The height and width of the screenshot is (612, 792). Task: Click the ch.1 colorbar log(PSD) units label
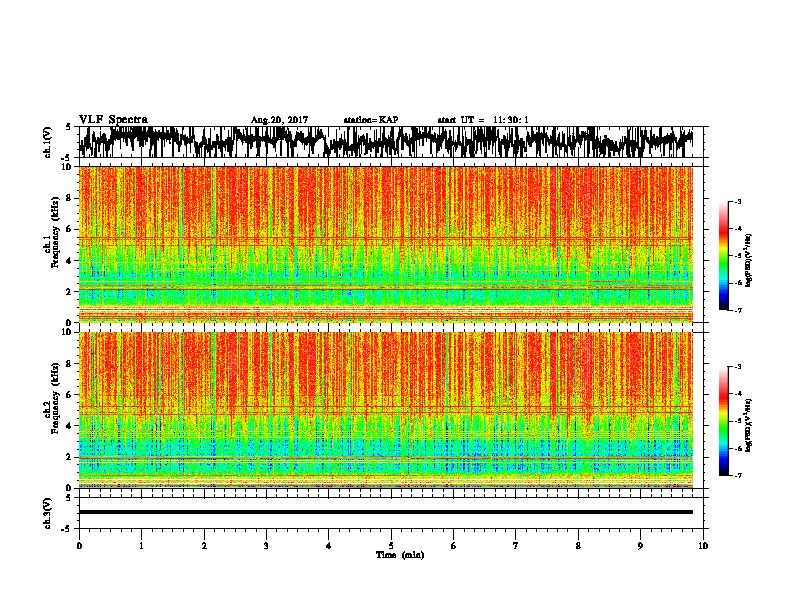[748, 261]
